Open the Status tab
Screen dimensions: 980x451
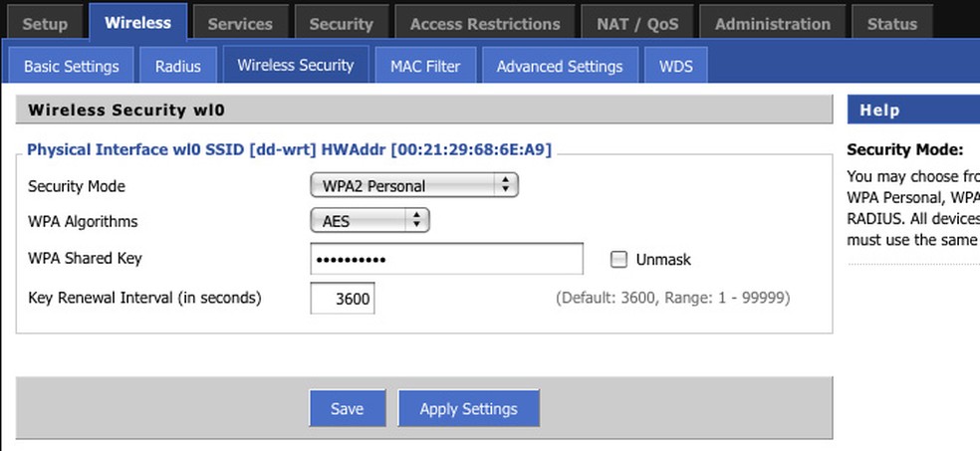click(891, 24)
